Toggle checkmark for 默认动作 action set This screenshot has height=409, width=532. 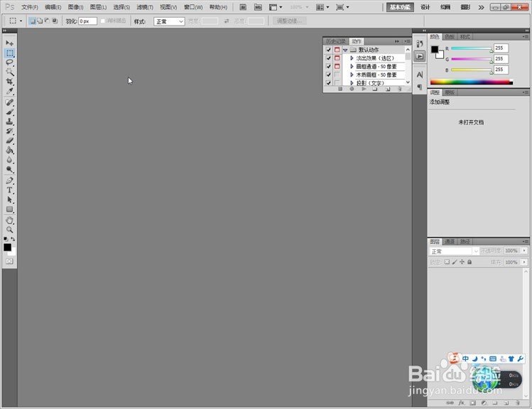pyautogui.click(x=328, y=50)
